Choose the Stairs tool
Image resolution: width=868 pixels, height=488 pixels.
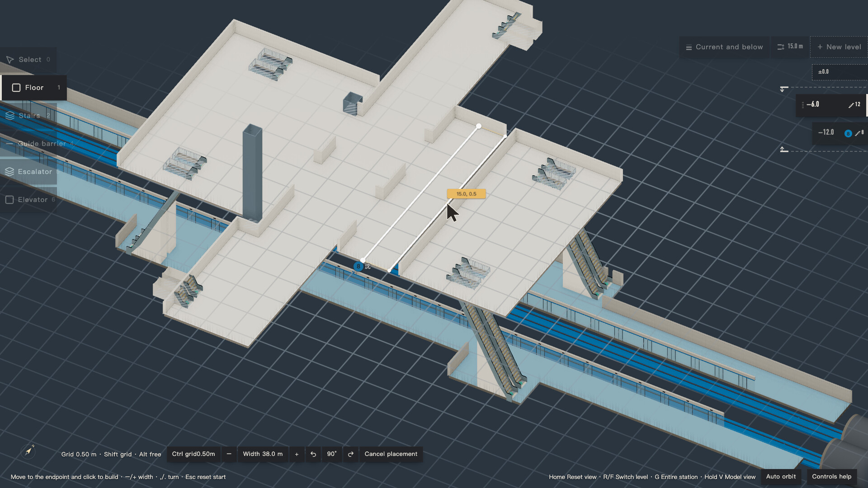(28, 116)
